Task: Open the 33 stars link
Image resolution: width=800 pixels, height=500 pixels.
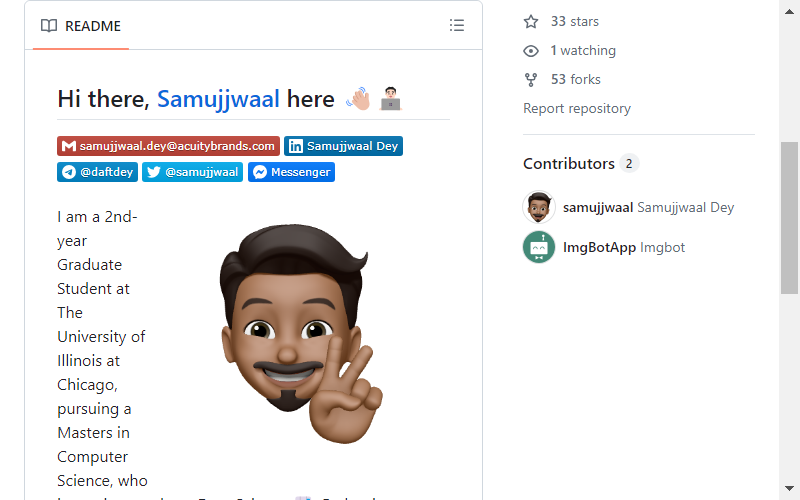Action: [x=574, y=21]
